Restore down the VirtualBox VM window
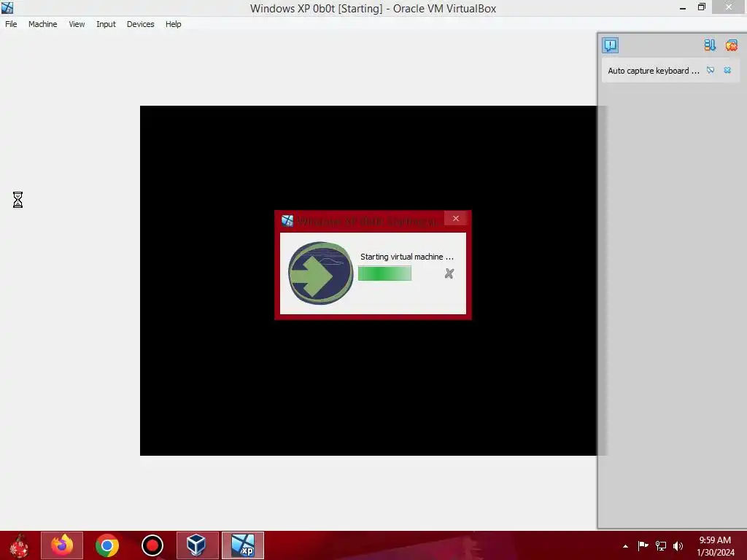Viewport: 747px width, 560px height. [701, 7]
